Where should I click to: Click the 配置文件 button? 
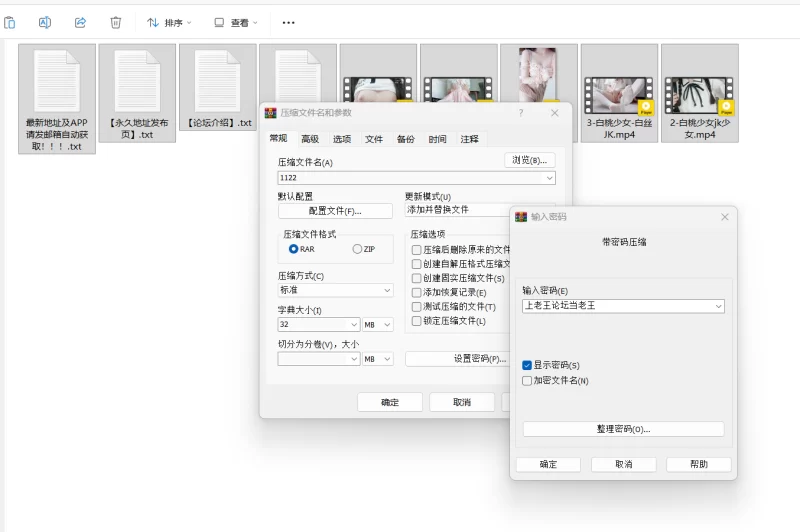[335, 211]
